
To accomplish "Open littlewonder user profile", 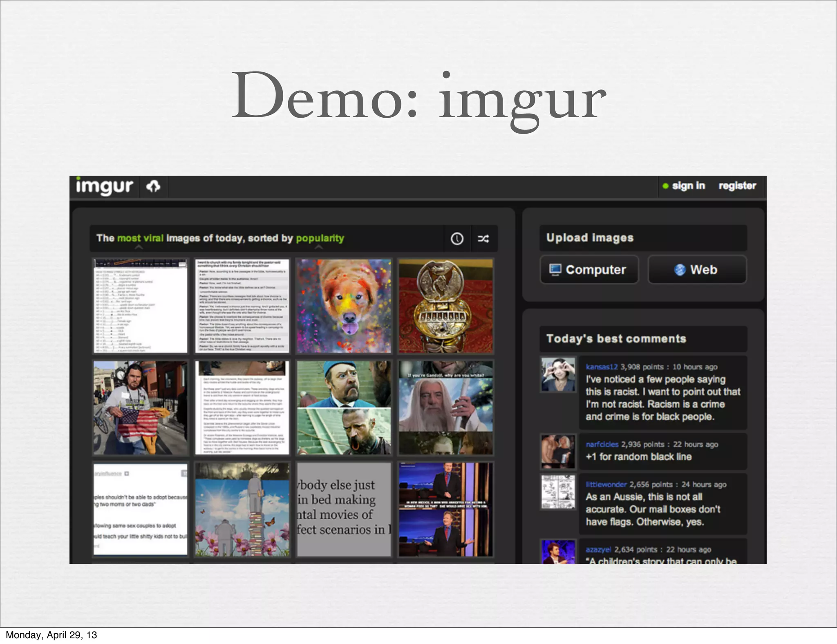I will tap(606, 484).
